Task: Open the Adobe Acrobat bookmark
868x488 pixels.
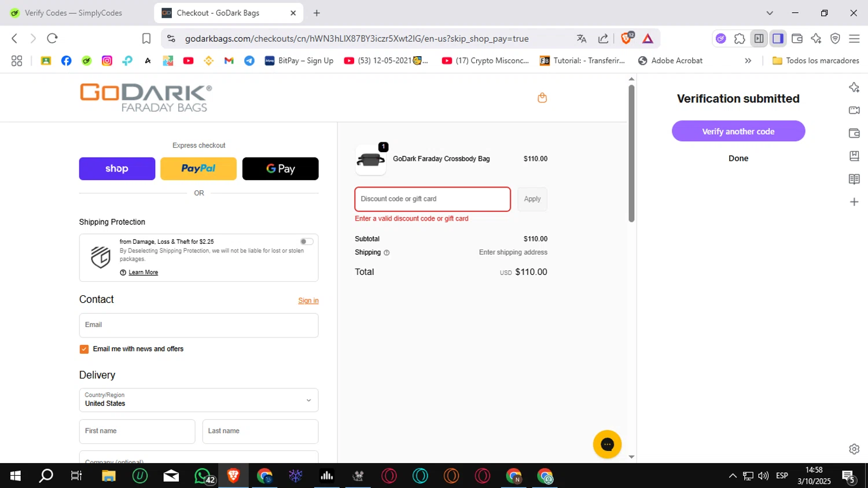Action: click(670, 61)
